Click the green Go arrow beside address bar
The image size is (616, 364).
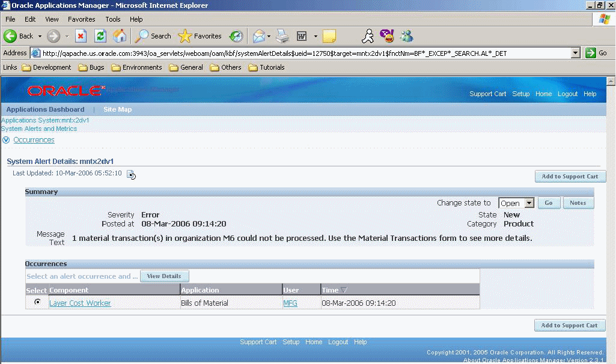(591, 53)
